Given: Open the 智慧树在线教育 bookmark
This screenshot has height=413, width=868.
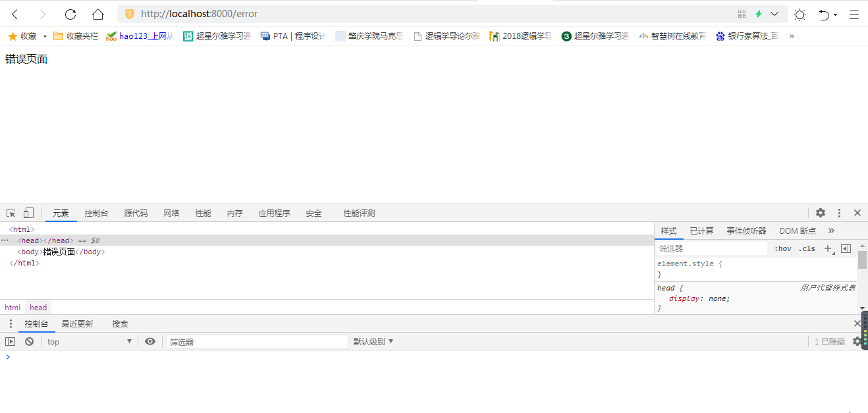Looking at the screenshot, I should point(672,36).
